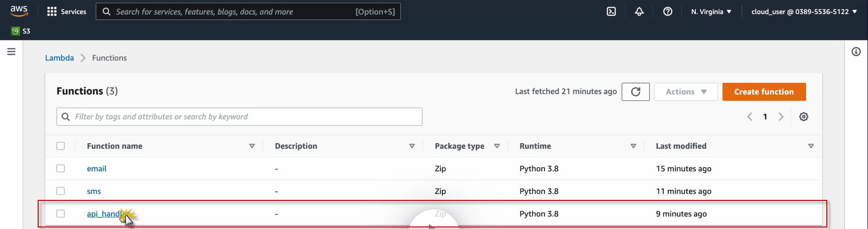This screenshot has width=868, height=229.
Task: Toggle the side navigation hamburger menu
Action: [11, 52]
